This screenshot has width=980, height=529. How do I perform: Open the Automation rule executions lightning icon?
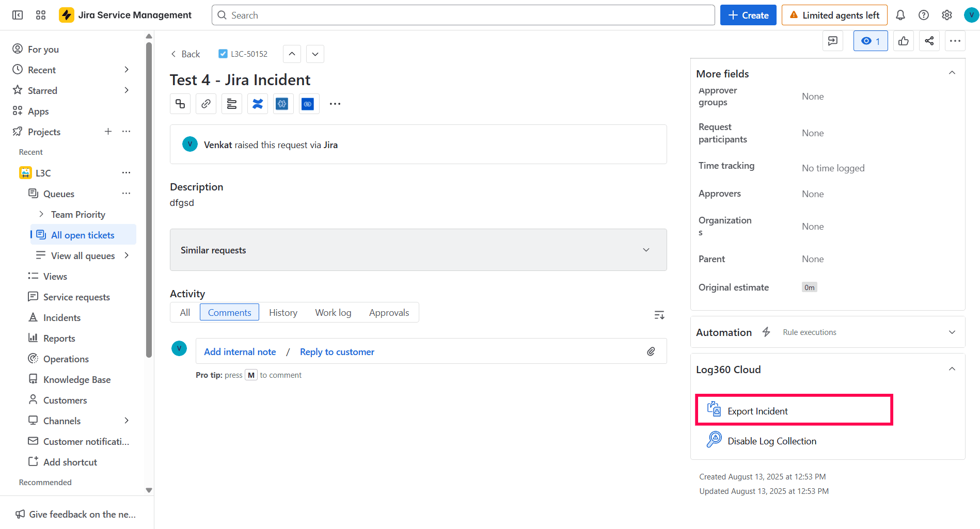[x=766, y=332]
